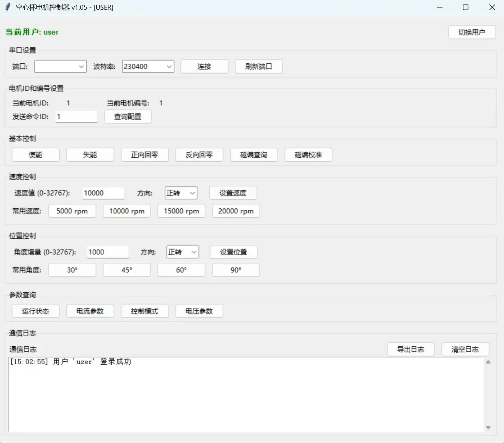
Task: Focus the 速度值 input field
Action: (x=103, y=193)
